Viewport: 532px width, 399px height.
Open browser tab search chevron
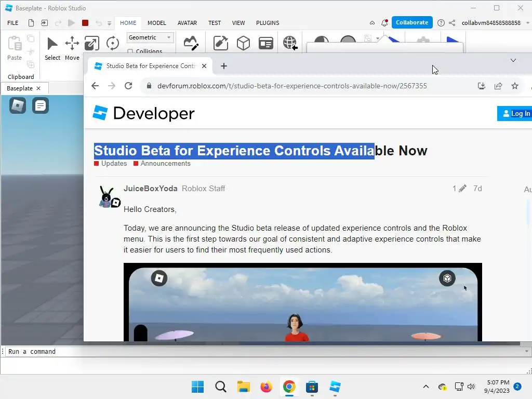(x=513, y=60)
